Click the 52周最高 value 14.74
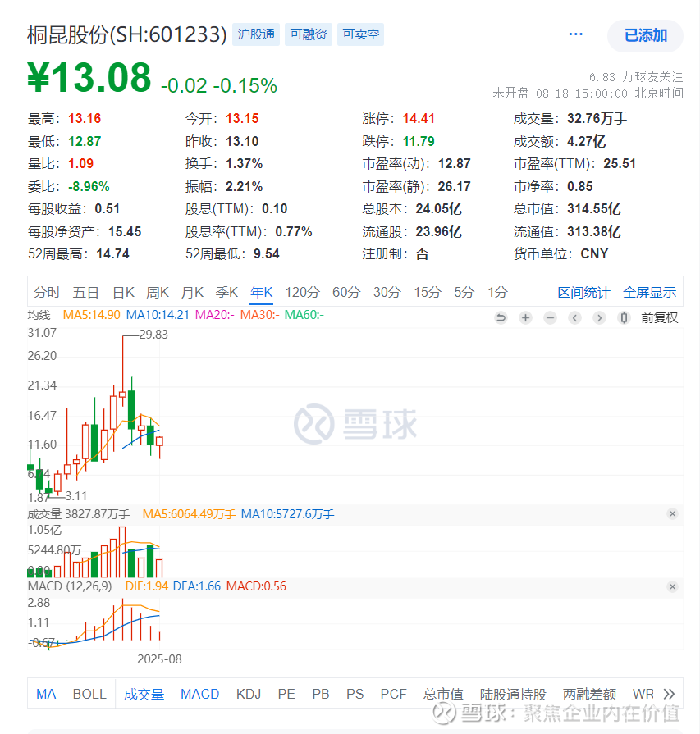This screenshot has height=734, width=700. [113, 253]
